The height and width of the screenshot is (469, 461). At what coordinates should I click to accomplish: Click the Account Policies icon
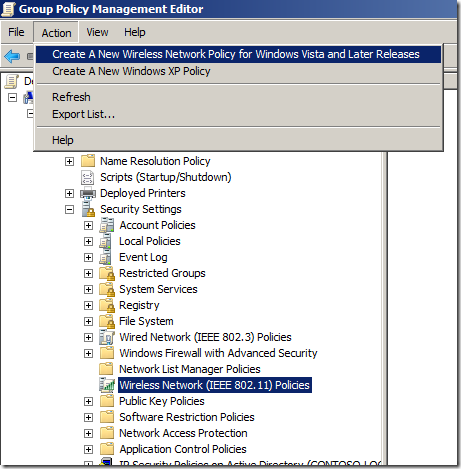click(107, 225)
